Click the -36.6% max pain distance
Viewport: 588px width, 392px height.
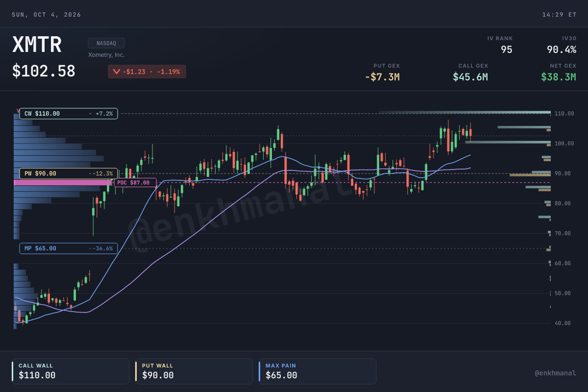point(103,248)
